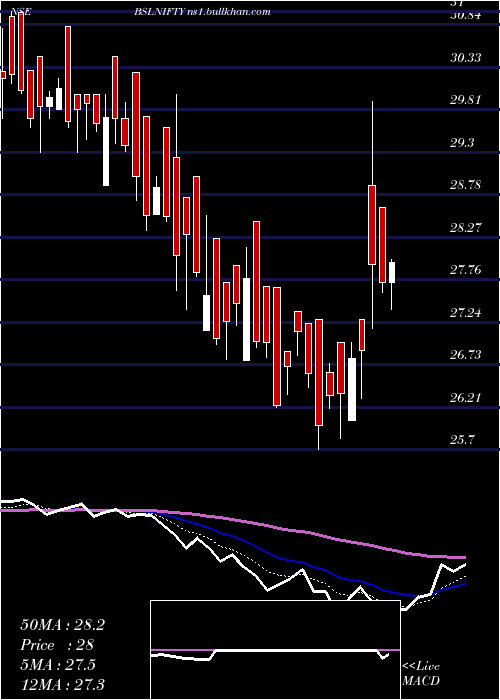Click the 29.81 price axis label
Screen dimensions: 500x700
466,100
